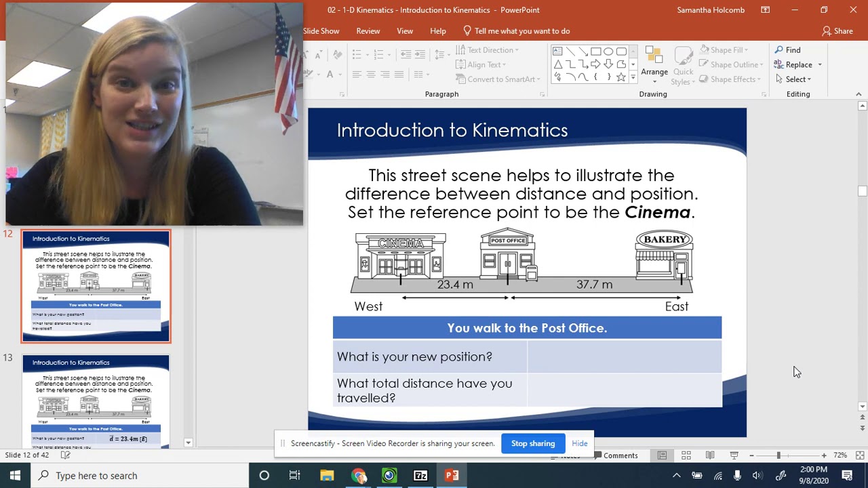The width and height of the screenshot is (868, 488).
Task: Collapse the ribbon with the chevron
Action: 859,94
